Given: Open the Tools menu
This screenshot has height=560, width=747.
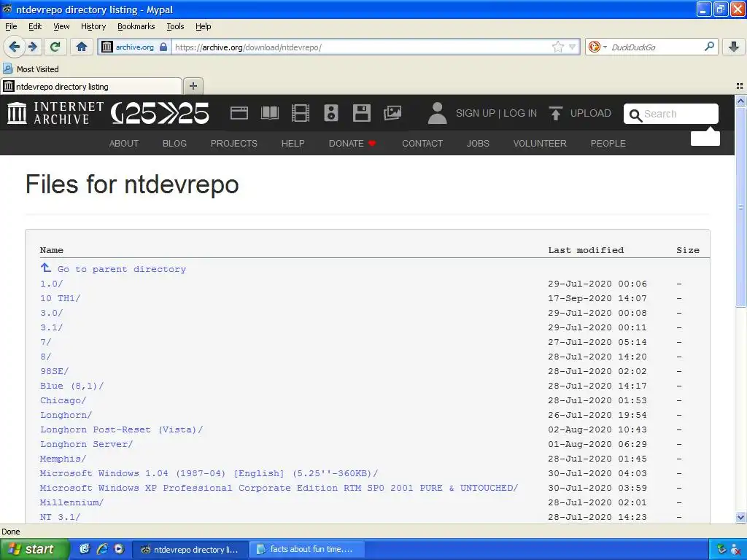Looking at the screenshot, I should [175, 26].
